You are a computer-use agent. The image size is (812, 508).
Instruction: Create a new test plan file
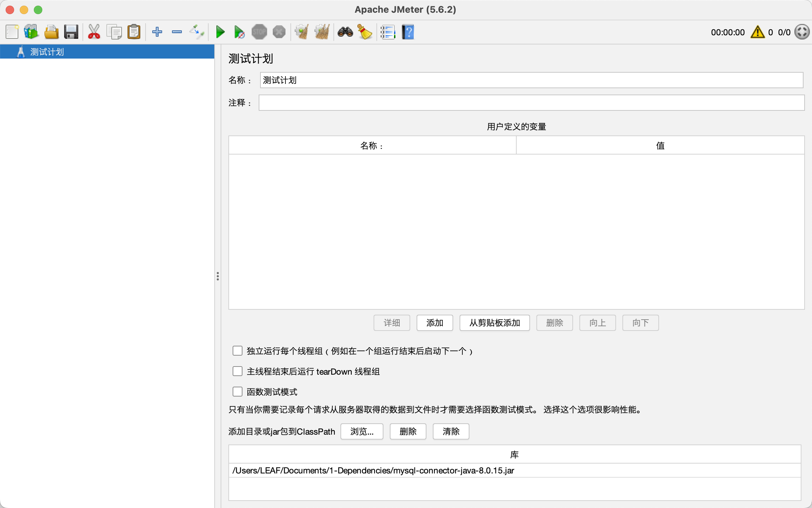[12, 32]
